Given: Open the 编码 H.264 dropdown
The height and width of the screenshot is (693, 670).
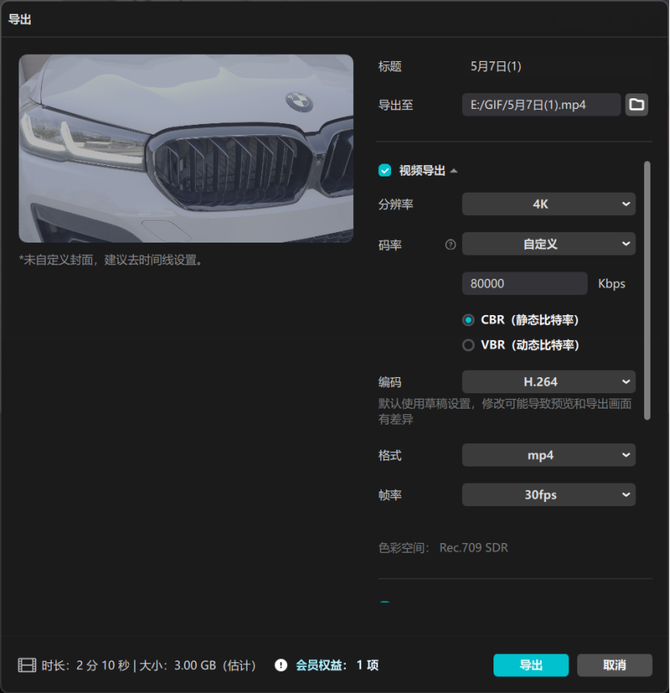Looking at the screenshot, I should (x=548, y=382).
